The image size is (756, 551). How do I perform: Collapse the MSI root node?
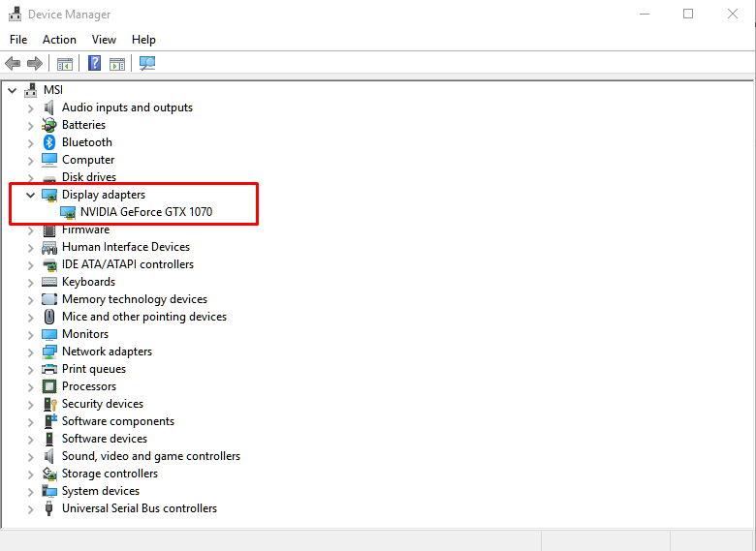click(x=13, y=90)
